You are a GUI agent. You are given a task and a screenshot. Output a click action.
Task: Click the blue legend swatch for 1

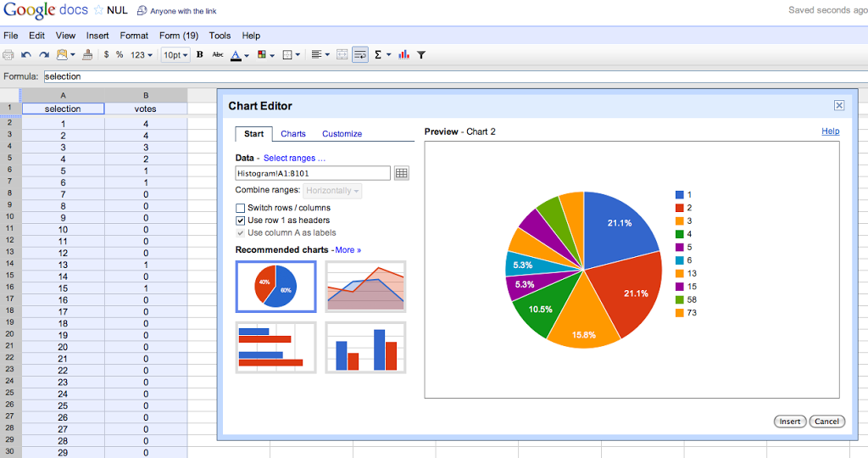(679, 195)
